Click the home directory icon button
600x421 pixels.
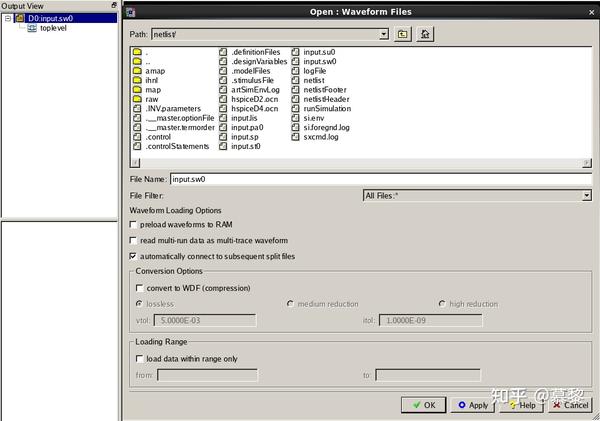pos(425,34)
